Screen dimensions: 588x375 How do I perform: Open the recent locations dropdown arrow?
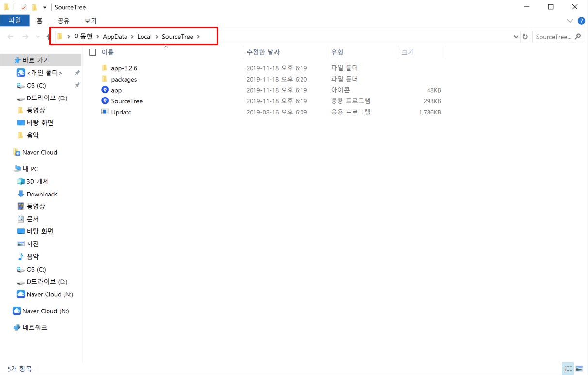pyautogui.click(x=37, y=37)
